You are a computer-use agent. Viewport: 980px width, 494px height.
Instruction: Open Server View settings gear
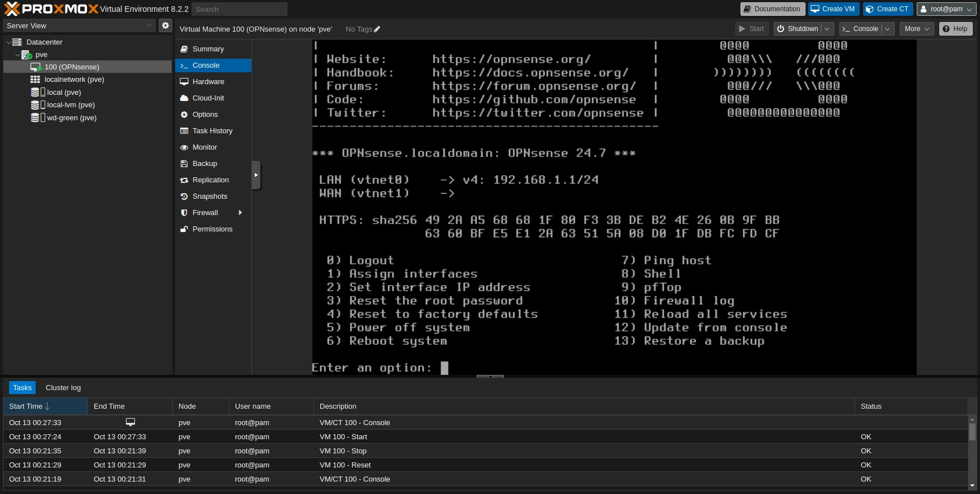[165, 25]
